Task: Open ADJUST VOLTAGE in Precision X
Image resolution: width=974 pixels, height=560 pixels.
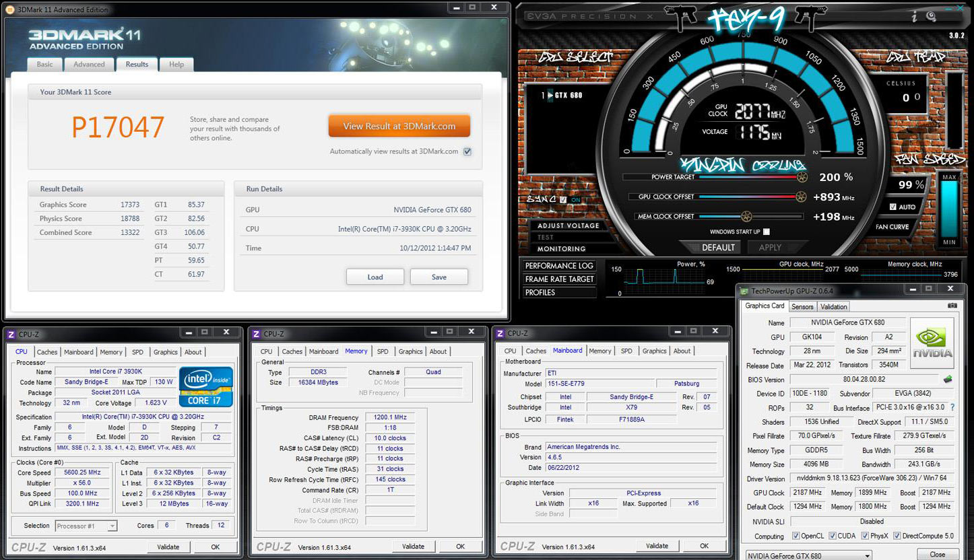Action: pos(569,225)
